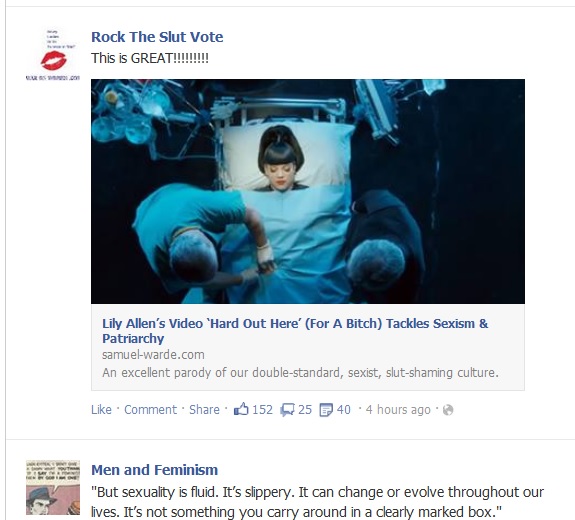Screen dimensions: 575x520
Task: Open Men and Feminism page name
Action: (x=154, y=470)
